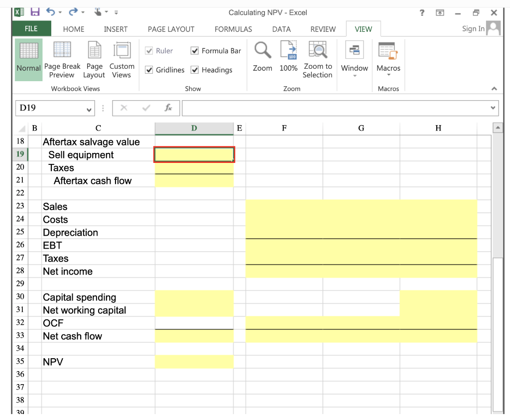This screenshot has height=420, width=510.
Task: Uncheck the Gridlines checkbox
Action: coord(148,70)
